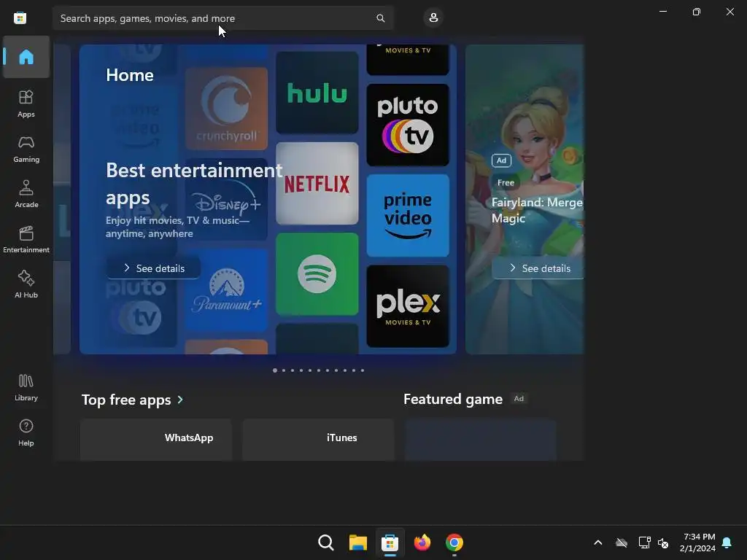Click the Pluto TV app tile

click(408, 125)
